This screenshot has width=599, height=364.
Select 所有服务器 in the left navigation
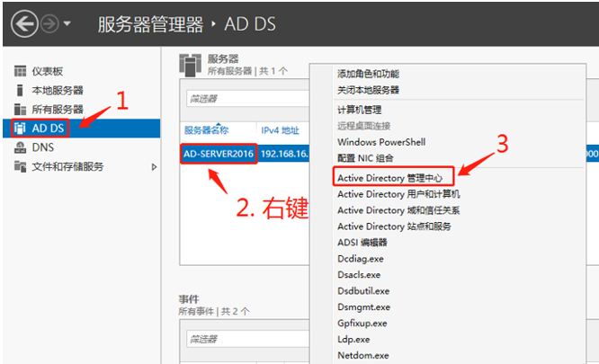click(x=58, y=110)
